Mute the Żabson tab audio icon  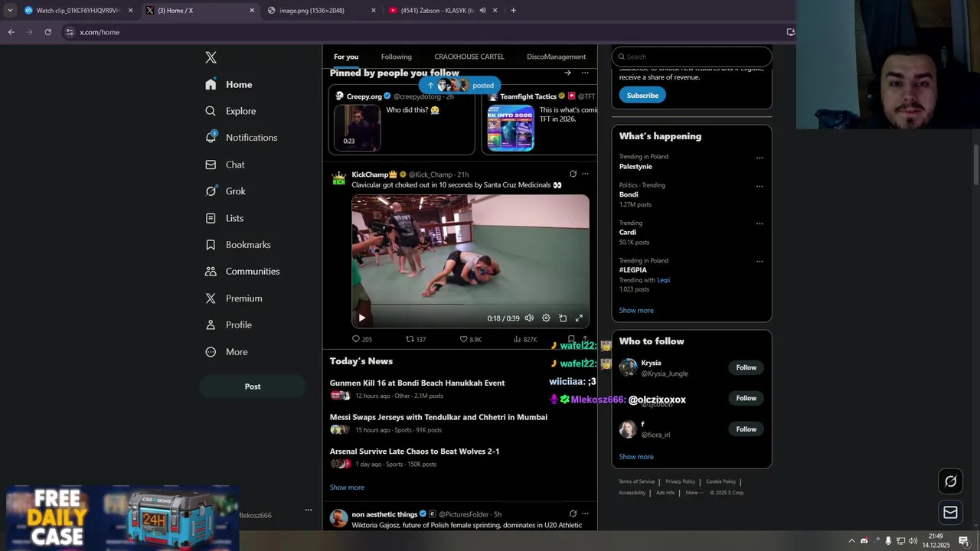pyautogui.click(x=482, y=10)
